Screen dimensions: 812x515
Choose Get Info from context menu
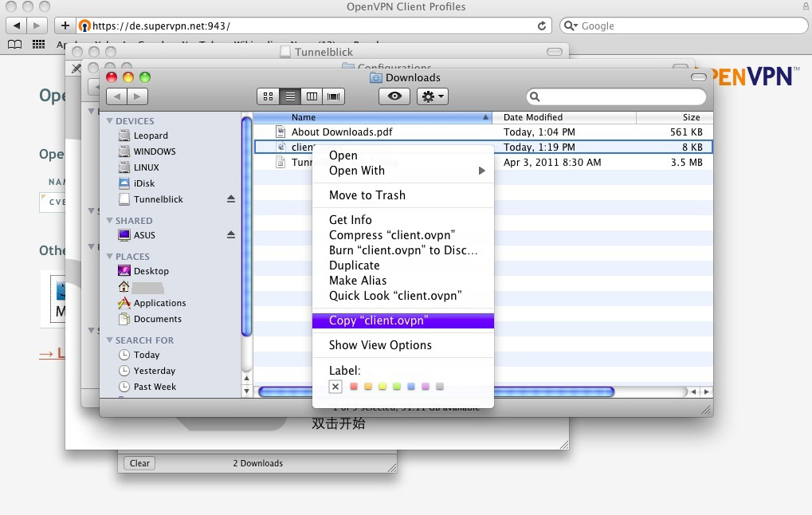click(403, 220)
